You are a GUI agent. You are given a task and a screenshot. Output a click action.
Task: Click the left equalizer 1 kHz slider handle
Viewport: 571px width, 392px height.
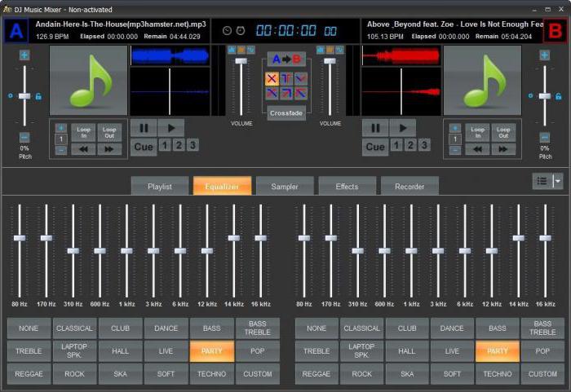click(x=126, y=250)
